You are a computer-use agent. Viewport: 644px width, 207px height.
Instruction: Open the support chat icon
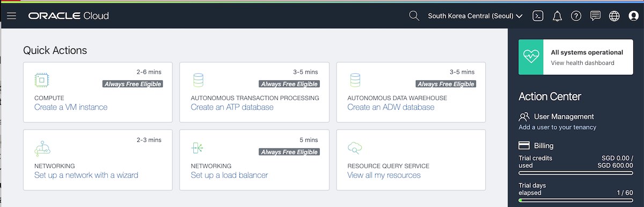click(x=595, y=16)
